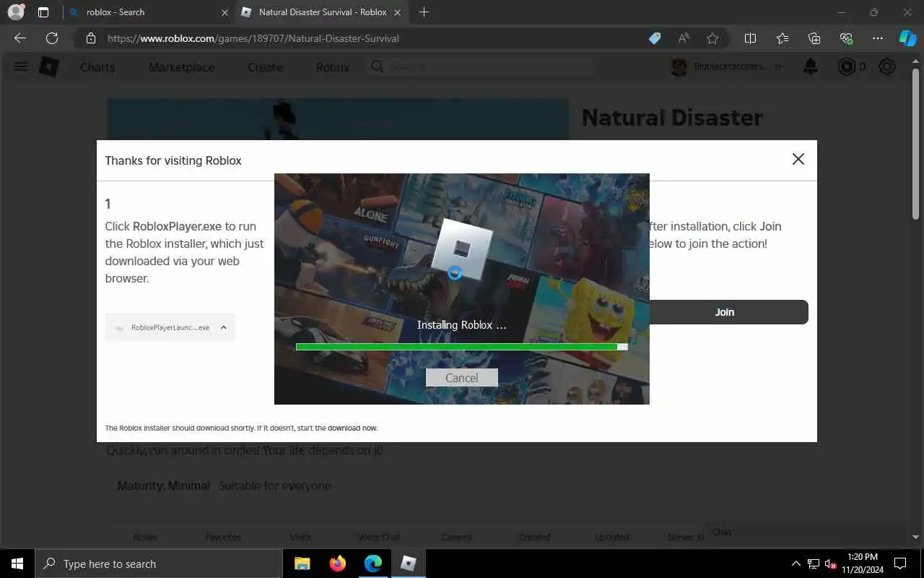Image resolution: width=924 pixels, height=578 pixels.
Task: Show hidden system tray icons
Action: (x=796, y=564)
